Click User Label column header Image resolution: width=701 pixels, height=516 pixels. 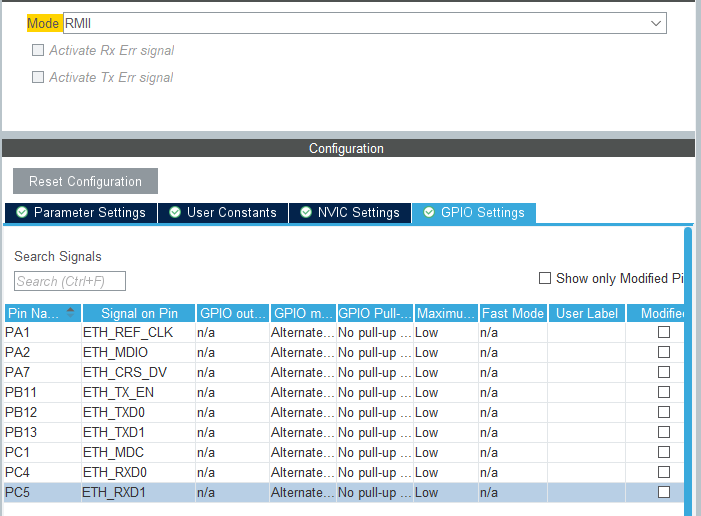(x=587, y=313)
